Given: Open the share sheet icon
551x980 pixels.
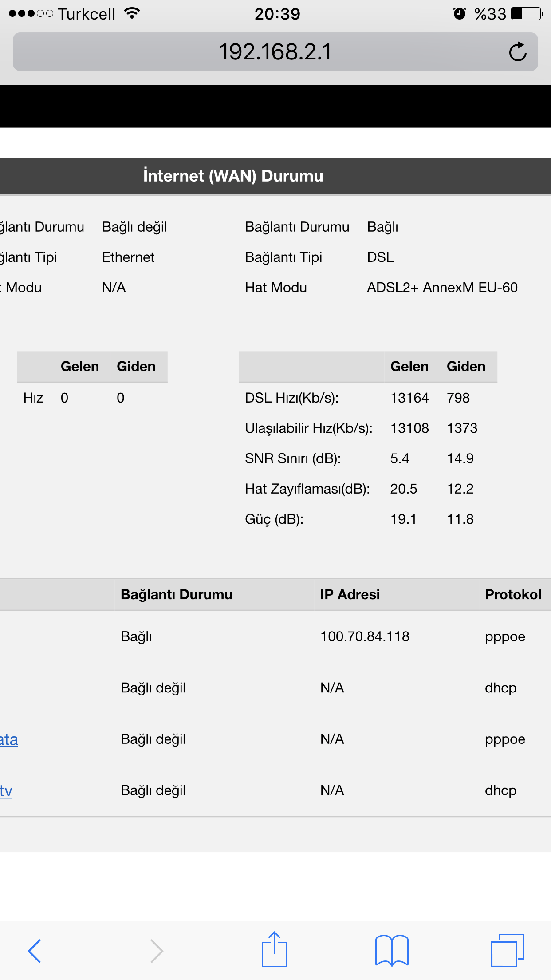Looking at the screenshot, I should (x=274, y=949).
